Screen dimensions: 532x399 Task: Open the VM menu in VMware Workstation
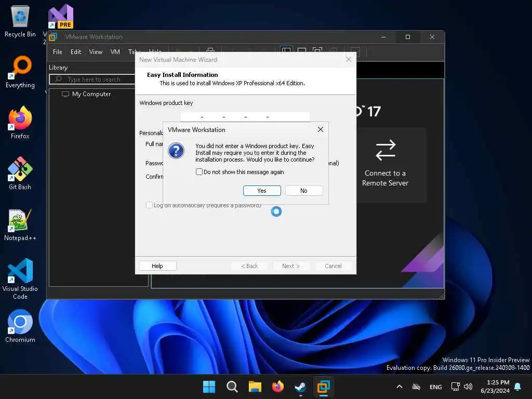coord(115,52)
